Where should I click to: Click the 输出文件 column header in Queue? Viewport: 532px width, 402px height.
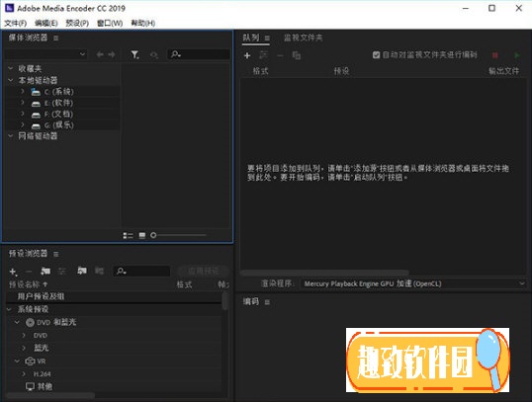pos(503,71)
